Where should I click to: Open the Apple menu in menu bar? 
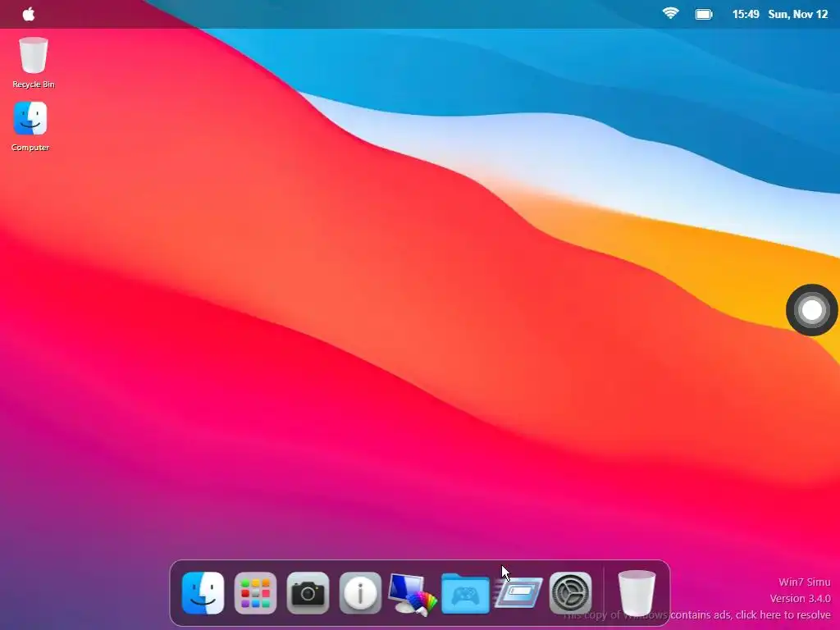click(x=29, y=14)
